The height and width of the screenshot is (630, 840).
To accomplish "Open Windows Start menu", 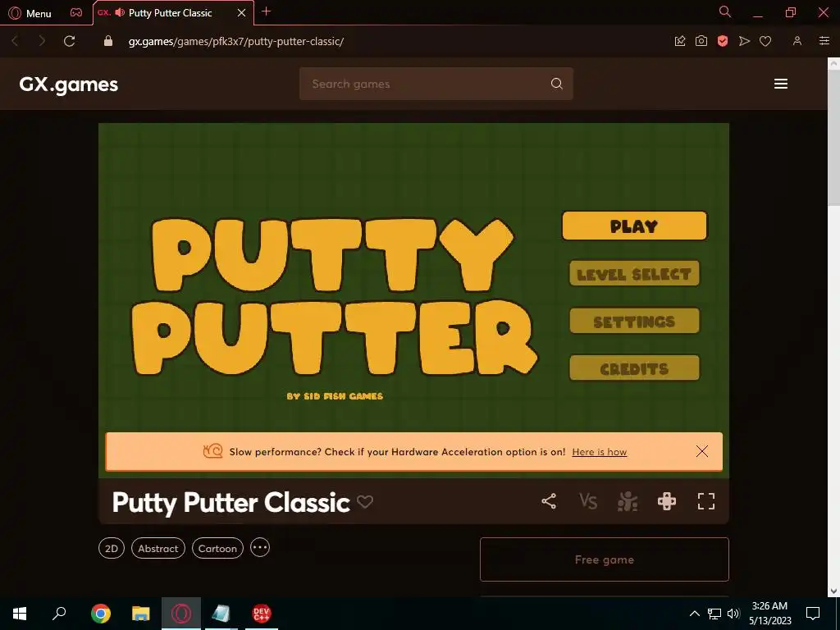I will 20,614.
